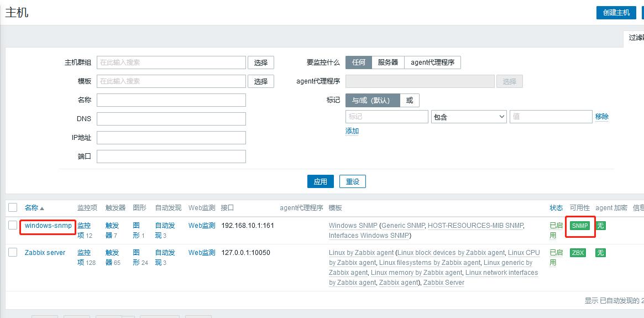Focus the 标记 tag name field
This screenshot has width=644, height=318.
point(387,117)
